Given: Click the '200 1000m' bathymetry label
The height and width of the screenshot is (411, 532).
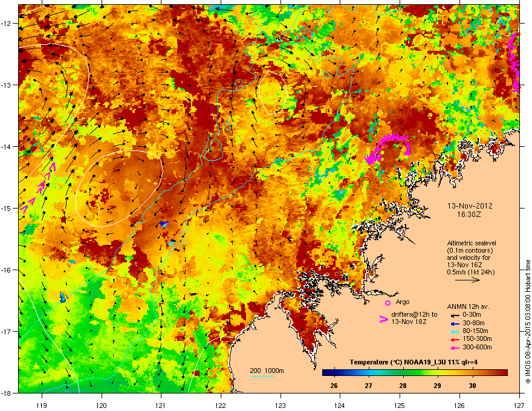Looking at the screenshot, I should [x=267, y=371].
